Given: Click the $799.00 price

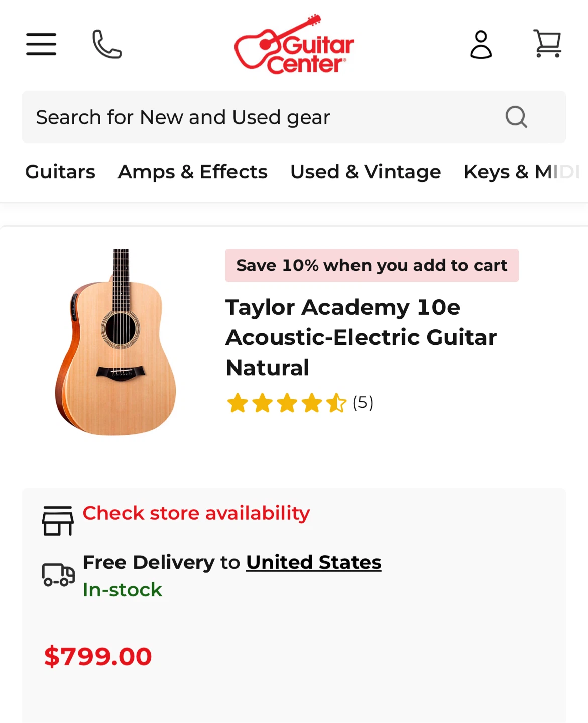Looking at the screenshot, I should point(98,656).
